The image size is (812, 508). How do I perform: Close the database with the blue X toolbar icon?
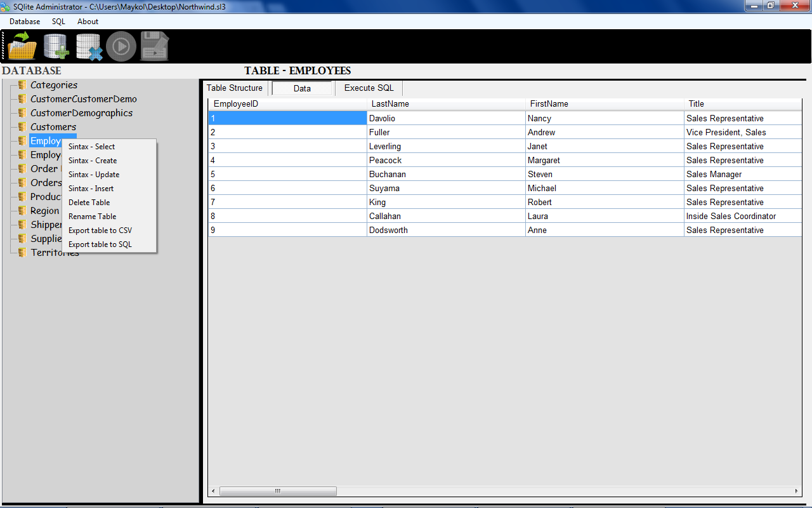pyautogui.click(x=88, y=45)
